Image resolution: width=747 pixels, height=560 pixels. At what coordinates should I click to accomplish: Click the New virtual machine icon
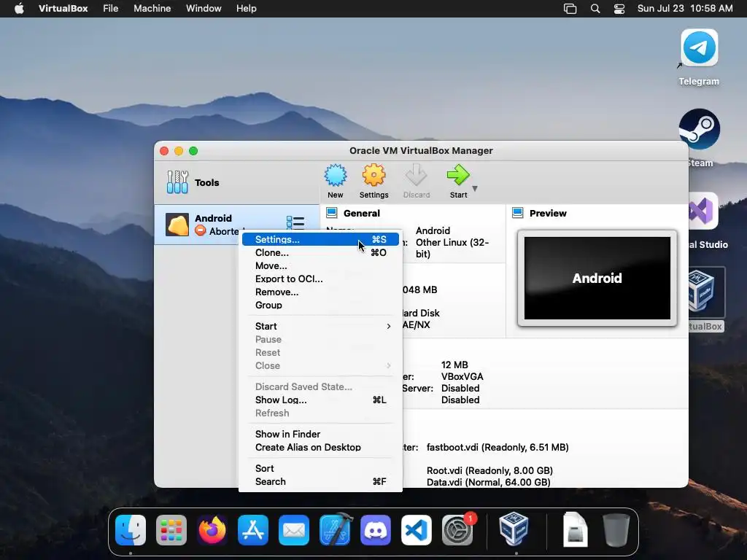point(336,176)
